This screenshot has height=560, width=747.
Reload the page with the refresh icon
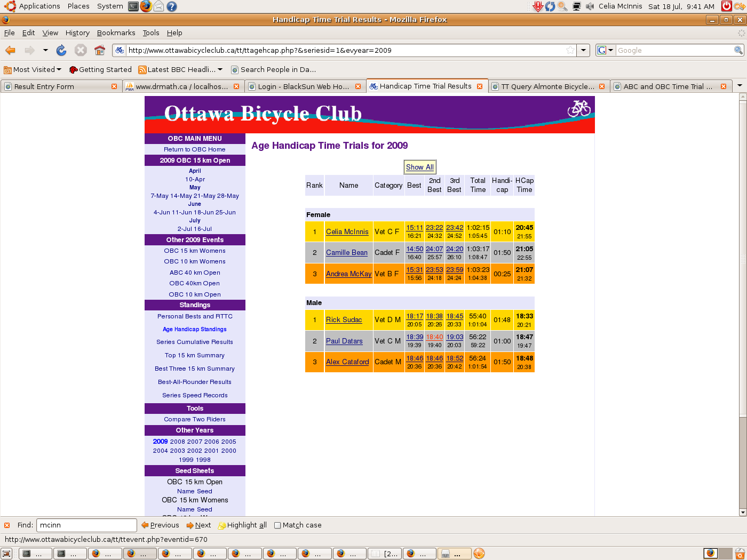[61, 50]
